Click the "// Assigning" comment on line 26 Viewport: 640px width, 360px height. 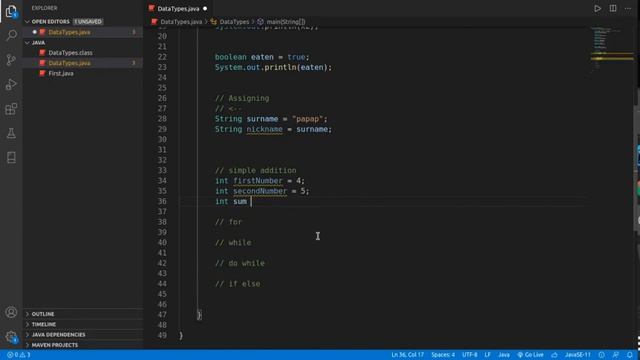[x=242, y=98]
